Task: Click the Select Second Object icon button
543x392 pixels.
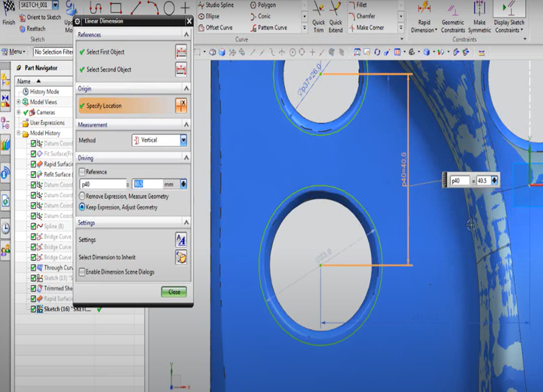Action: click(x=181, y=69)
